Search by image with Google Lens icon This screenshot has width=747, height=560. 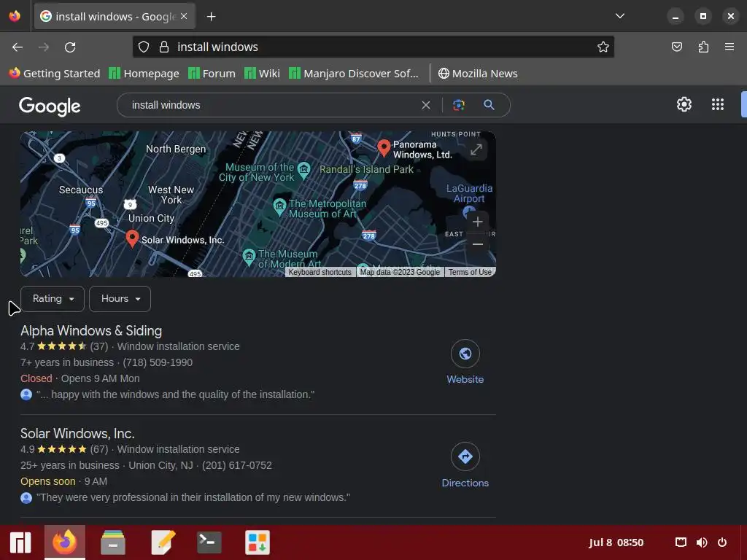(459, 105)
